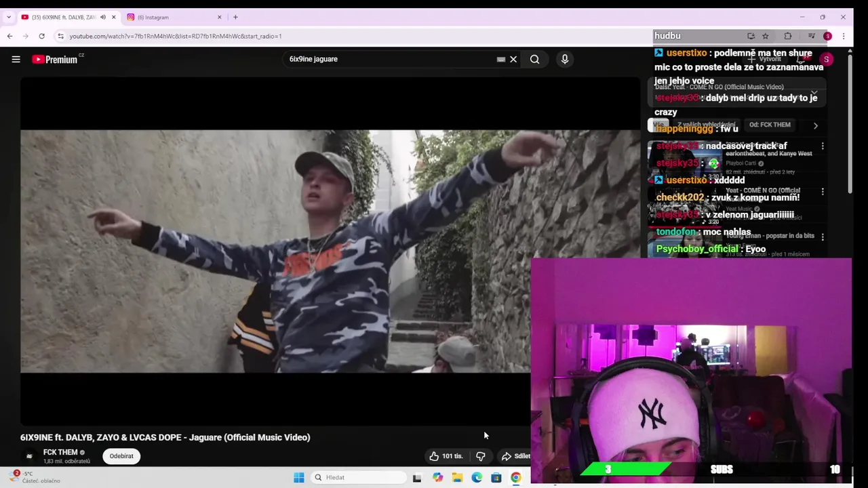This screenshot has height=488, width=868.
Task: Open the FCK THEM channel avatar
Action: pyautogui.click(x=29, y=456)
